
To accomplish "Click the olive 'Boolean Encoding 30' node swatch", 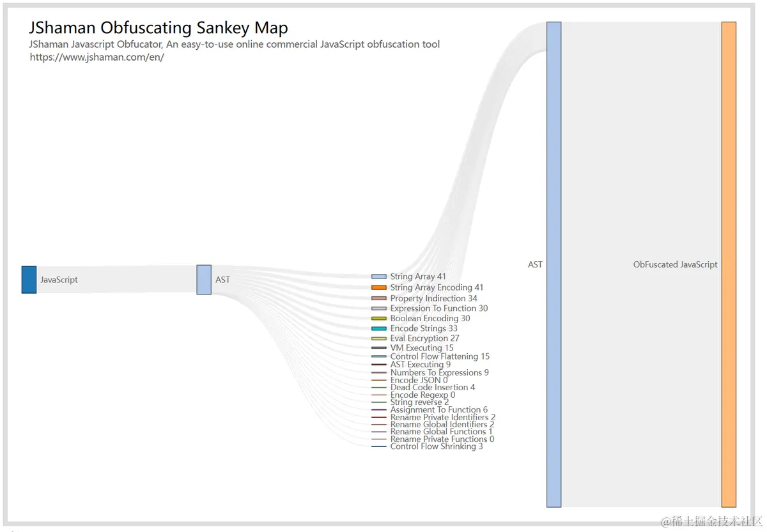I will point(379,318).
